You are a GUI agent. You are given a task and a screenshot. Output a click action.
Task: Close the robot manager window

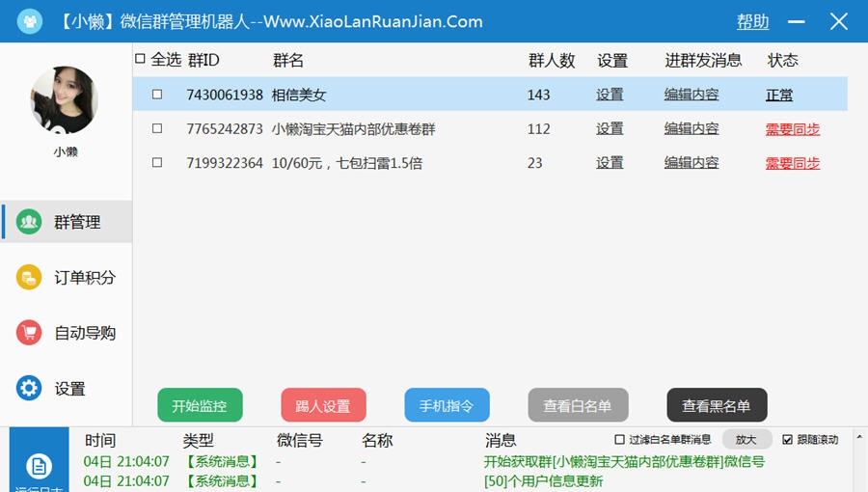[x=839, y=21]
